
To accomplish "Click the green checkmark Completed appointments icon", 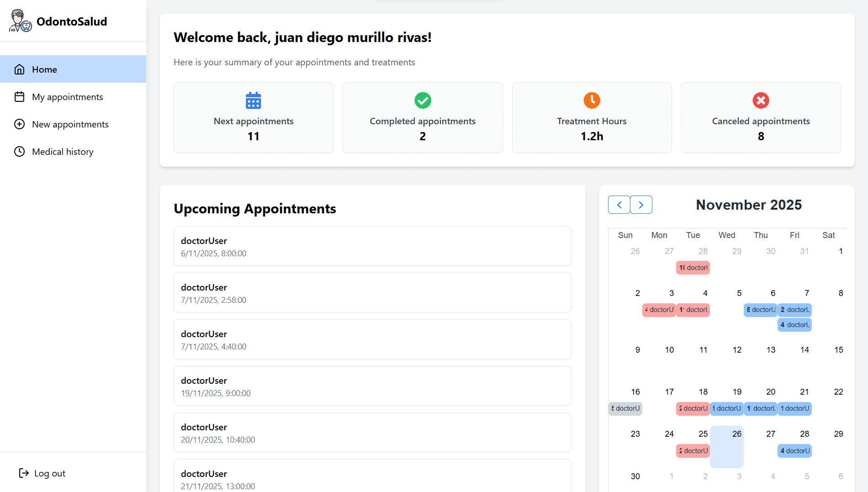I will (x=423, y=101).
